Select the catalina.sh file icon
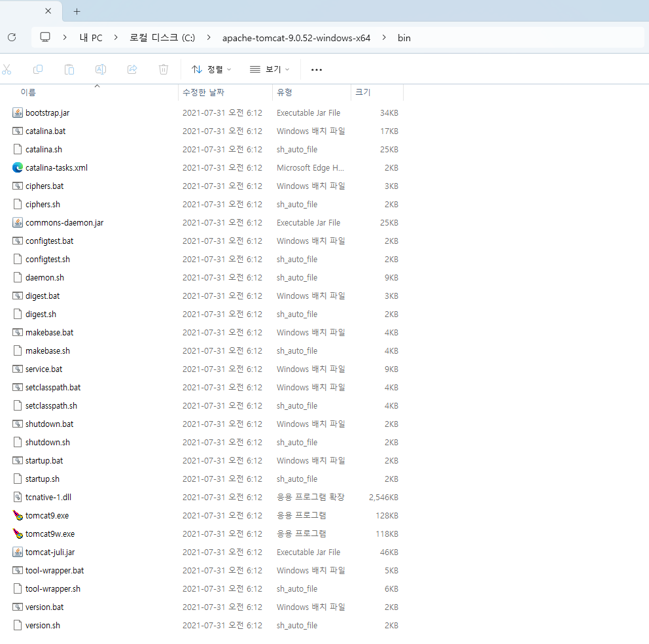 [x=18, y=149]
